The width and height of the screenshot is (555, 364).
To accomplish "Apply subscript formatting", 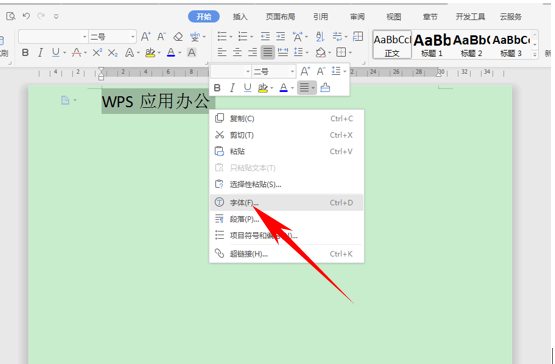I will [113, 53].
